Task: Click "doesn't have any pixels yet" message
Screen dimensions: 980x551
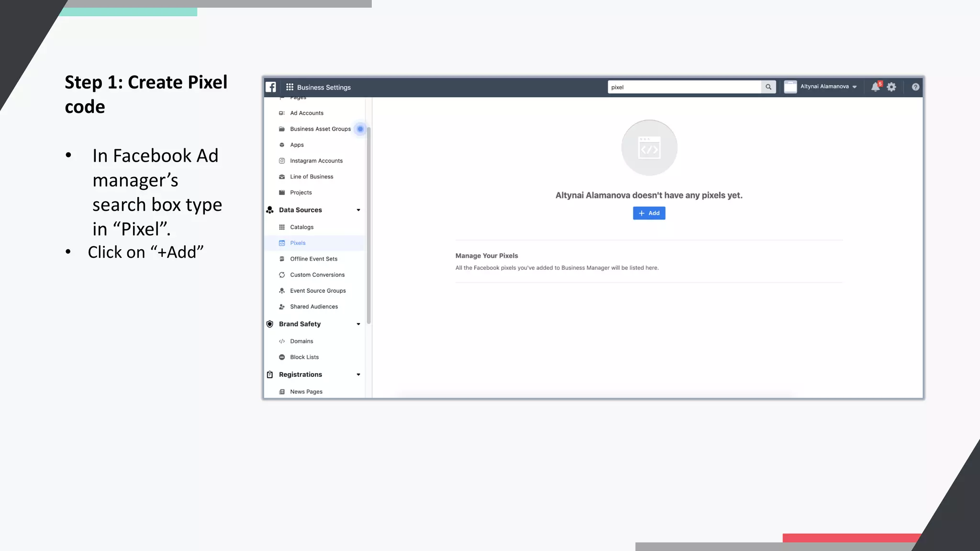Action: tap(687, 196)
